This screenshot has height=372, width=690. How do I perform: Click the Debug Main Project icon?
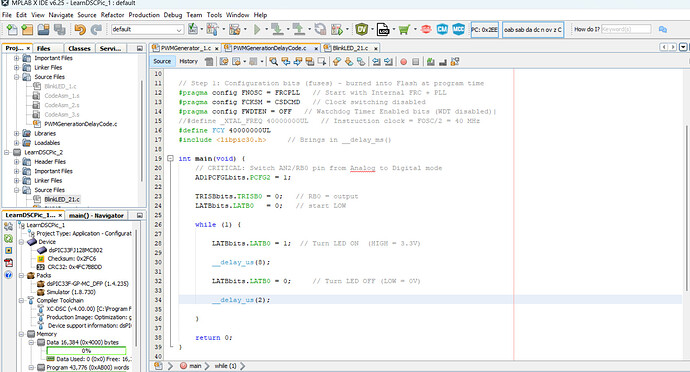337,29
